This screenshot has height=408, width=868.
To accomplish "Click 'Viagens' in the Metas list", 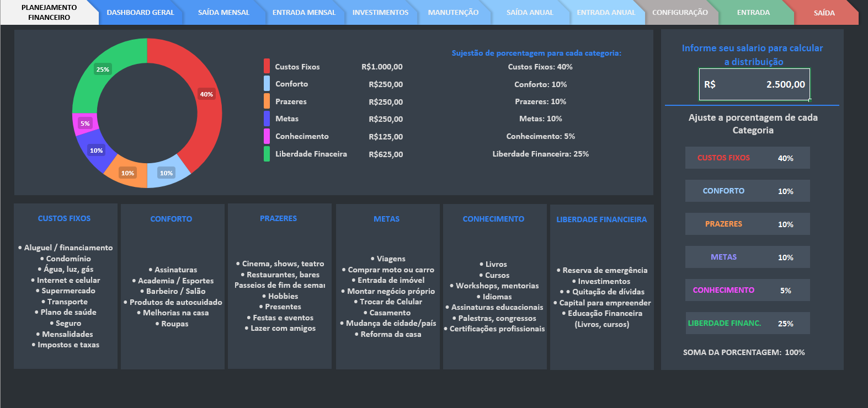I will tap(388, 259).
